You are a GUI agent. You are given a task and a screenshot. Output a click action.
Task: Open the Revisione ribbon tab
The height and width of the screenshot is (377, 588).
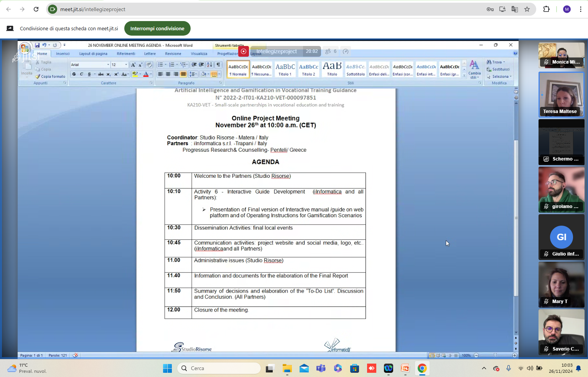[173, 54]
